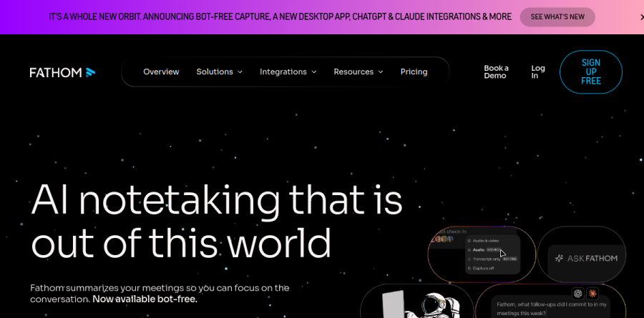Expand the Integrations dropdown menu

pyautogui.click(x=288, y=71)
